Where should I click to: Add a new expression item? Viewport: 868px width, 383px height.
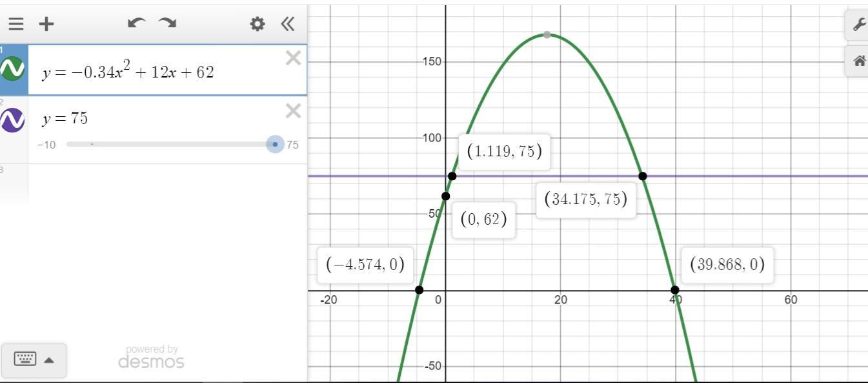tap(46, 24)
